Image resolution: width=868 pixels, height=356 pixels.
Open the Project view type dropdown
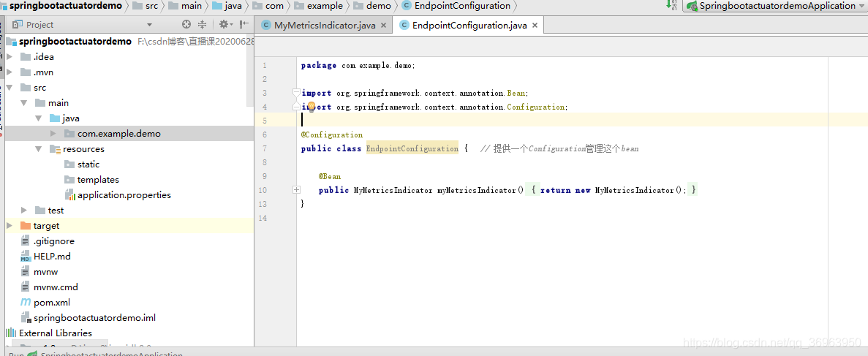[149, 25]
